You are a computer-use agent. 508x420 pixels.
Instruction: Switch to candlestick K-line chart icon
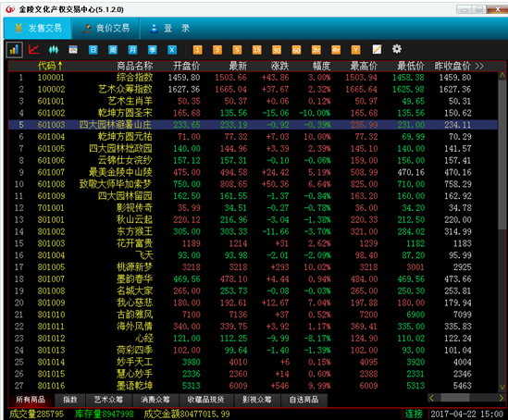coord(54,50)
